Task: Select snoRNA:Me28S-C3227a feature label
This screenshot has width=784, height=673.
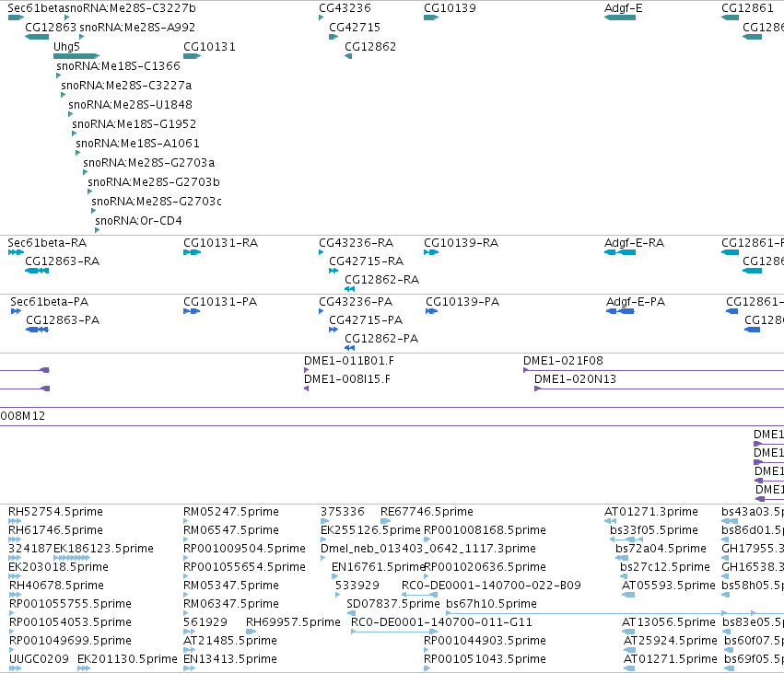Action: (x=126, y=86)
